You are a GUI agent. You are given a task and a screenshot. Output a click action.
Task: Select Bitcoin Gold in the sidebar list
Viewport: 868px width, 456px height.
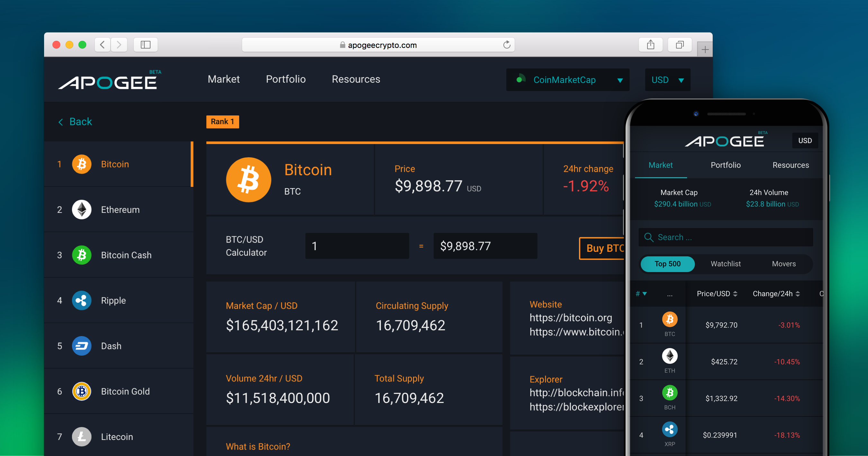coord(119,391)
